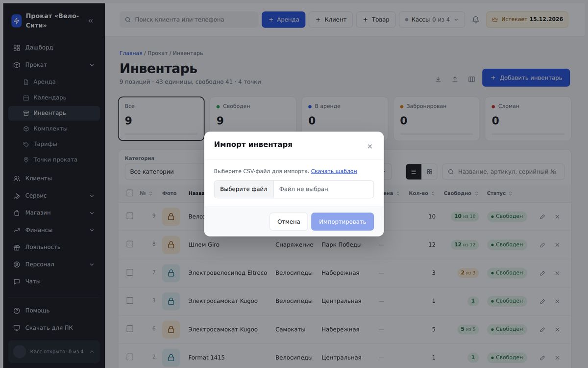Click the lock photo of Электровелосипед Eltreco
The image size is (588, 368).
pos(171,273)
